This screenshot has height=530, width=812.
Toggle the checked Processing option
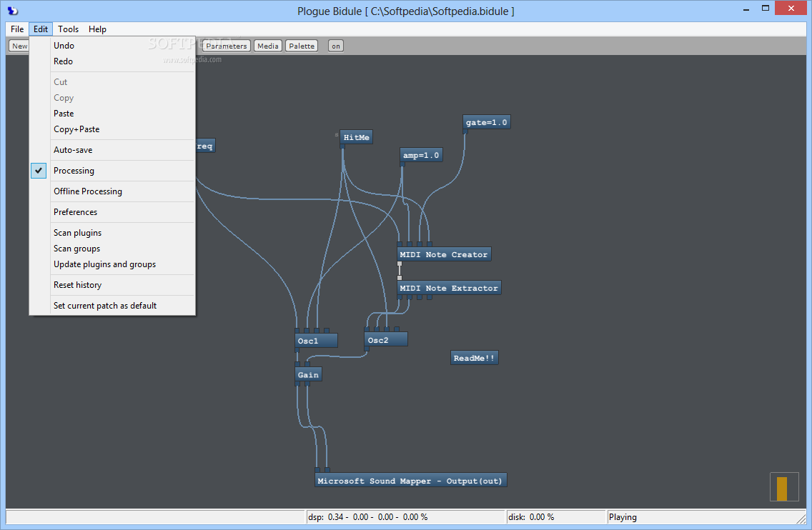[112, 171]
